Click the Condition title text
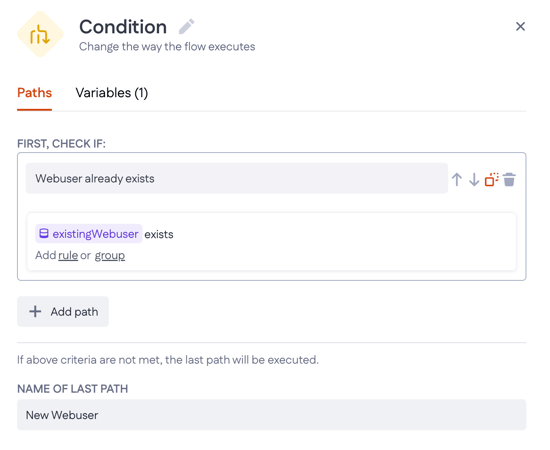 click(123, 27)
